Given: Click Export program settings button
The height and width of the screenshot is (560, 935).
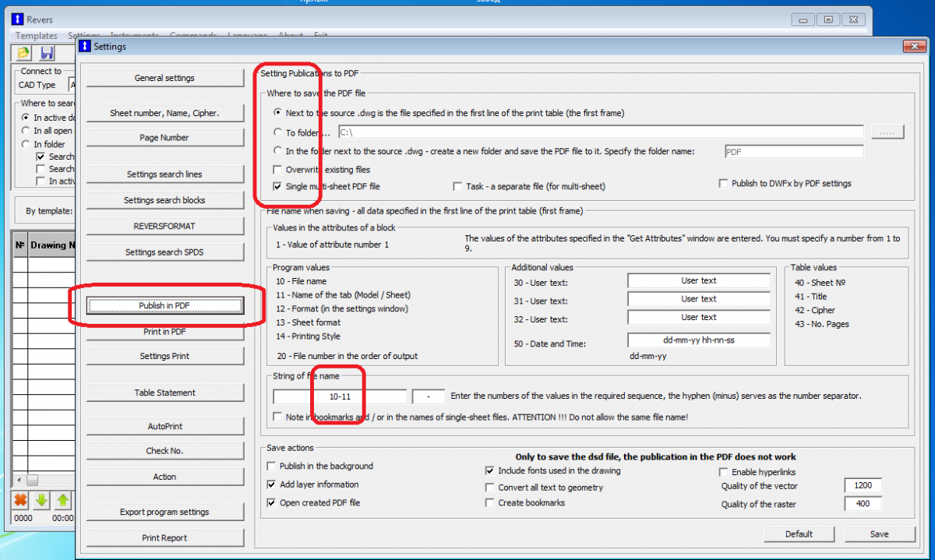Looking at the screenshot, I should (x=164, y=512).
